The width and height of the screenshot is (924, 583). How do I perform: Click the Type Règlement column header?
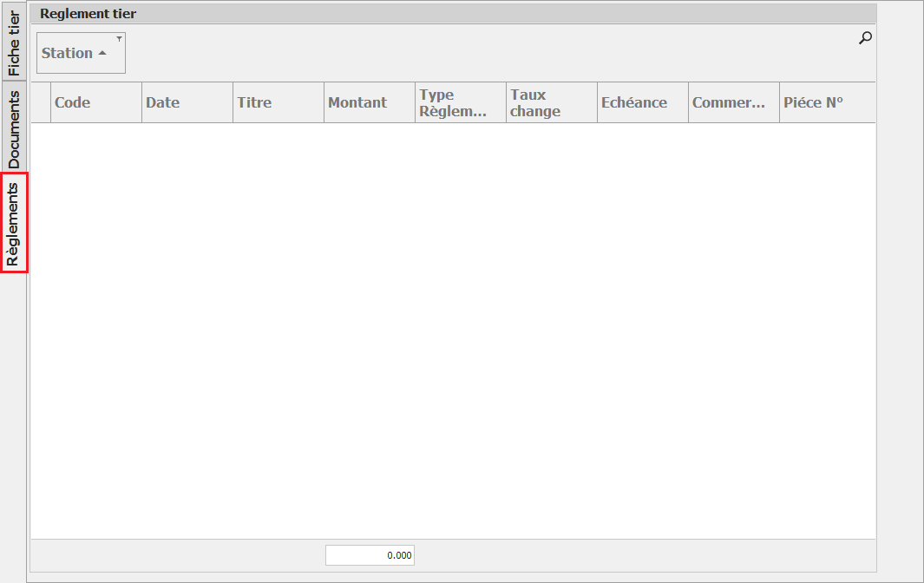[460, 102]
